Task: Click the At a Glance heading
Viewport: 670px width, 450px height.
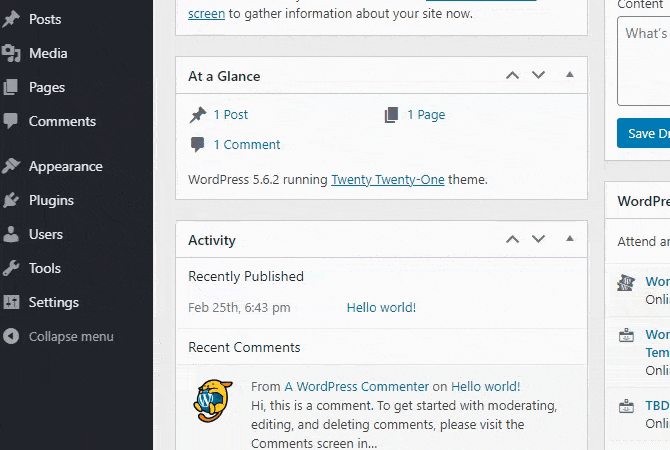Action: (x=224, y=76)
